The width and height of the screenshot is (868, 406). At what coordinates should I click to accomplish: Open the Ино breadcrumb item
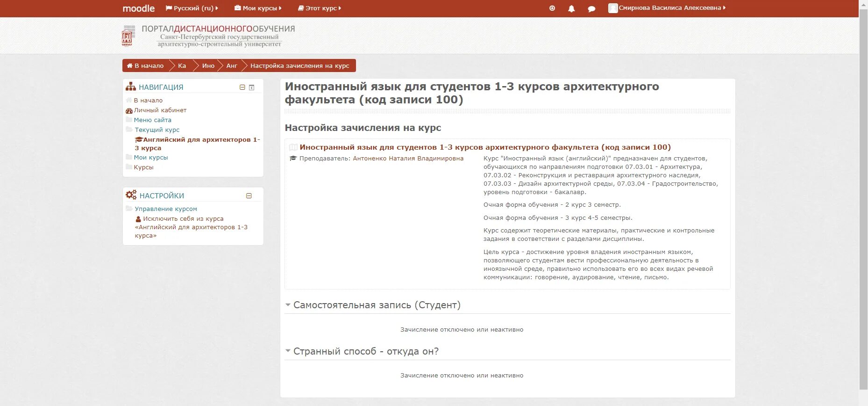(208, 65)
